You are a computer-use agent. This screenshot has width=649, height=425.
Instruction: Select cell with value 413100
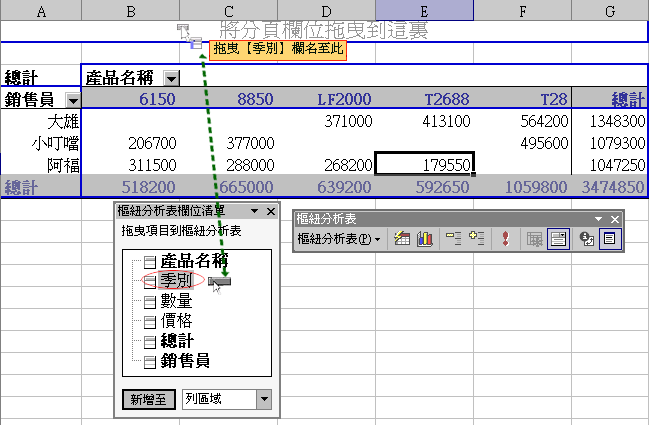pos(425,121)
